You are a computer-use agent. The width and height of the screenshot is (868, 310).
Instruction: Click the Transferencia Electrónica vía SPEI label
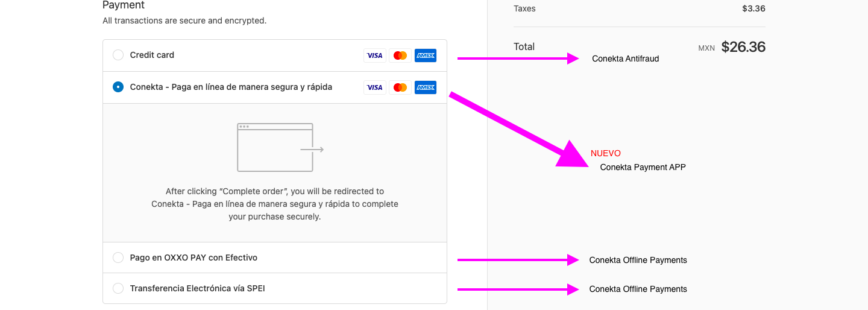pos(197,288)
